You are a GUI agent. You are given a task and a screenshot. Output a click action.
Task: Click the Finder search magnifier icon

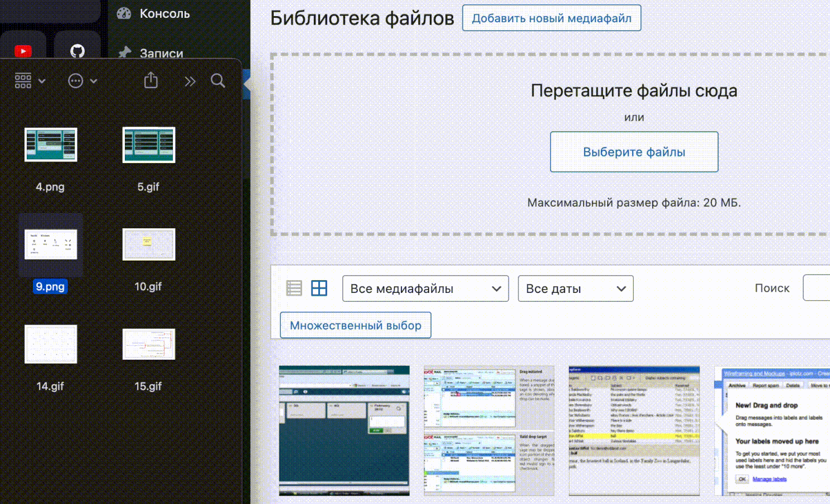[x=218, y=81]
